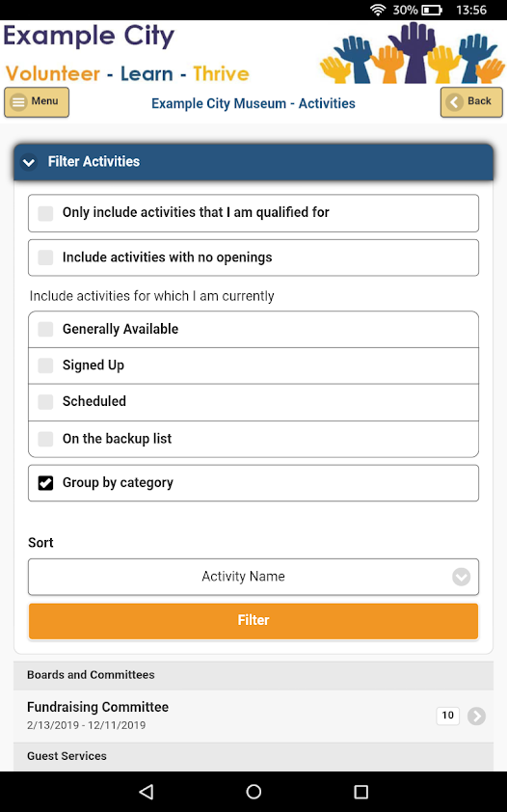
Task: Tap the Android home circle button
Action: point(253,792)
